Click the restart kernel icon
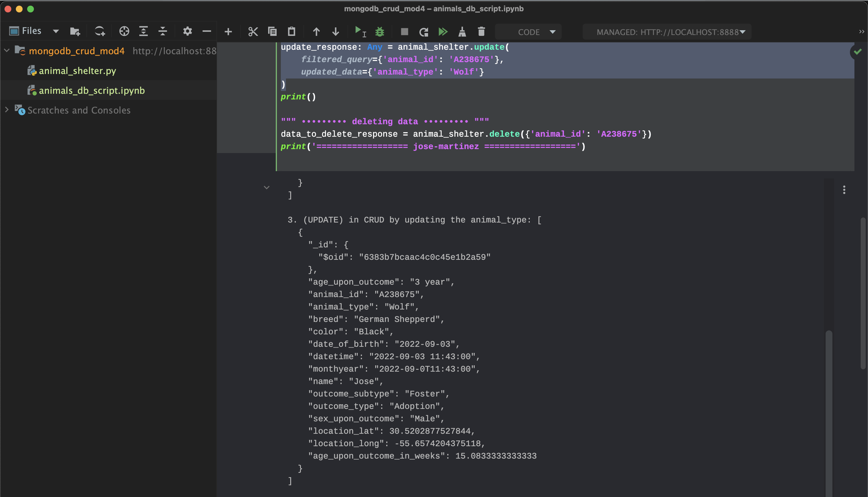Image resolution: width=868 pixels, height=497 pixels. coord(424,32)
